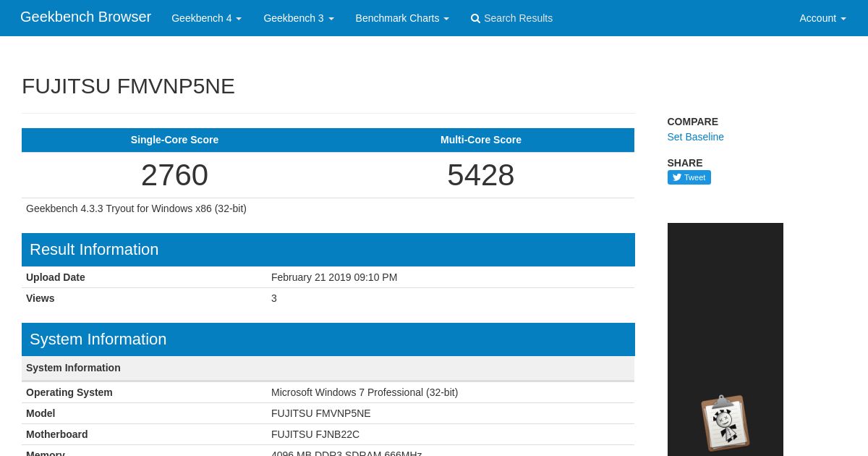Click the Multi-Core Score header
868x456 pixels.
point(481,140)
